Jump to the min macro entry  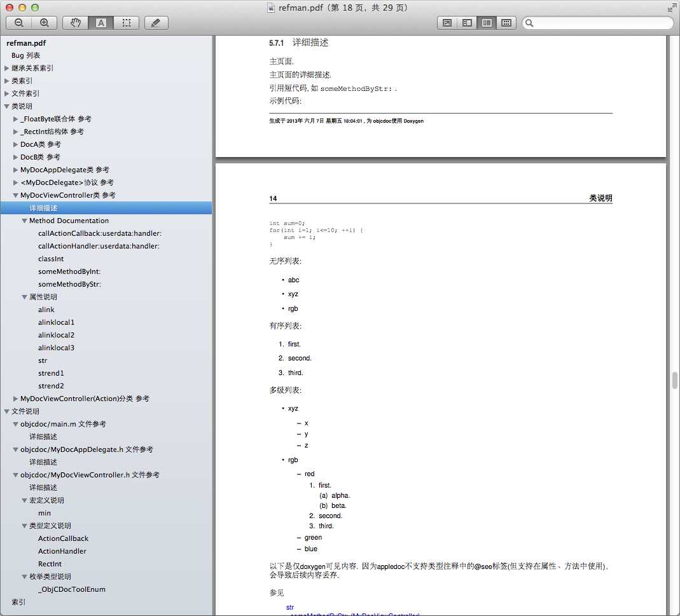(45, 513)
